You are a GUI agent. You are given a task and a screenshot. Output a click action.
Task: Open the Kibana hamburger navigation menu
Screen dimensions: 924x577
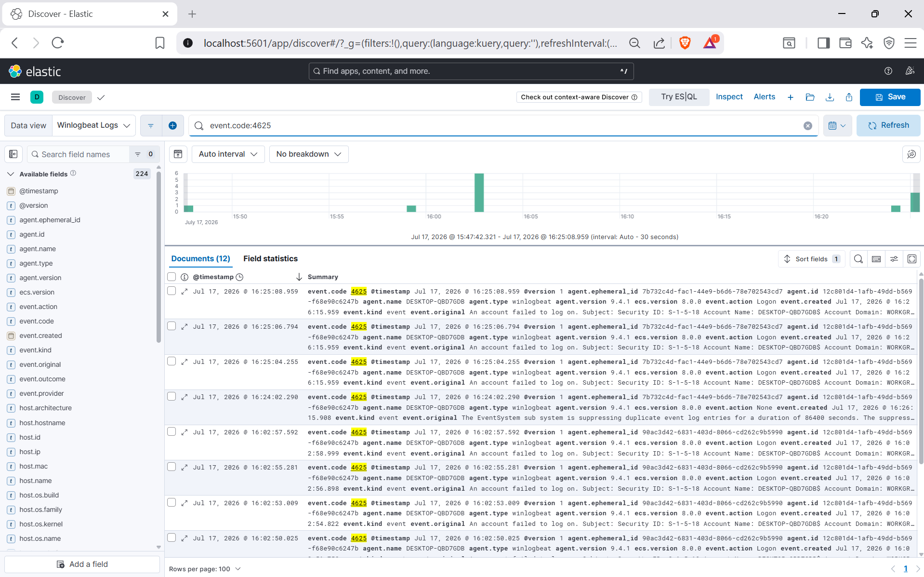[x=15, y=97]
